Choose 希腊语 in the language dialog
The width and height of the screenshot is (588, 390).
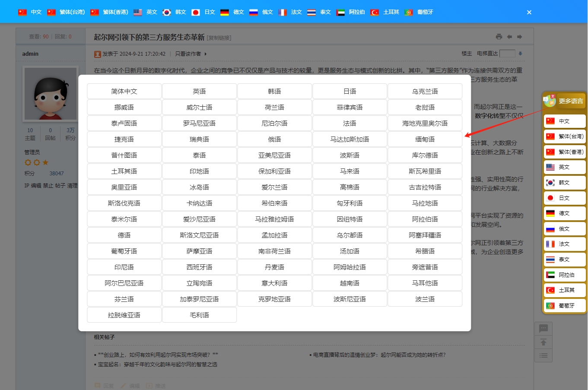click(425, 251)
